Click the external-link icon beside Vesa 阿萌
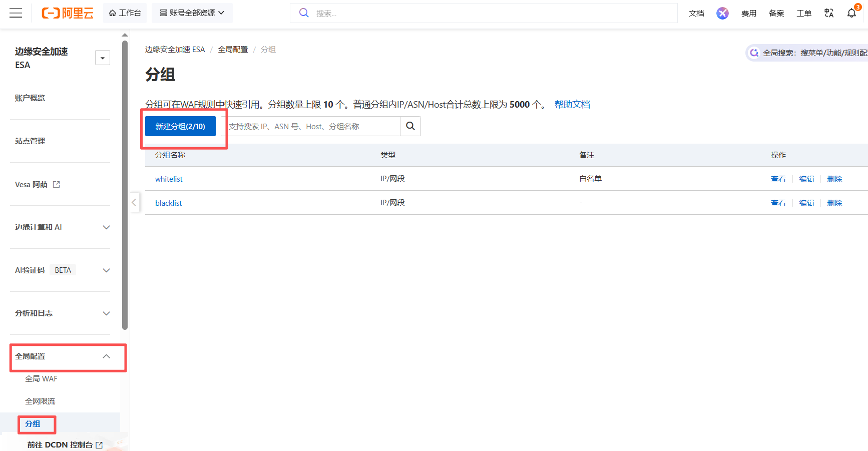This screenshot has height=451, width=868. [57, 185]
